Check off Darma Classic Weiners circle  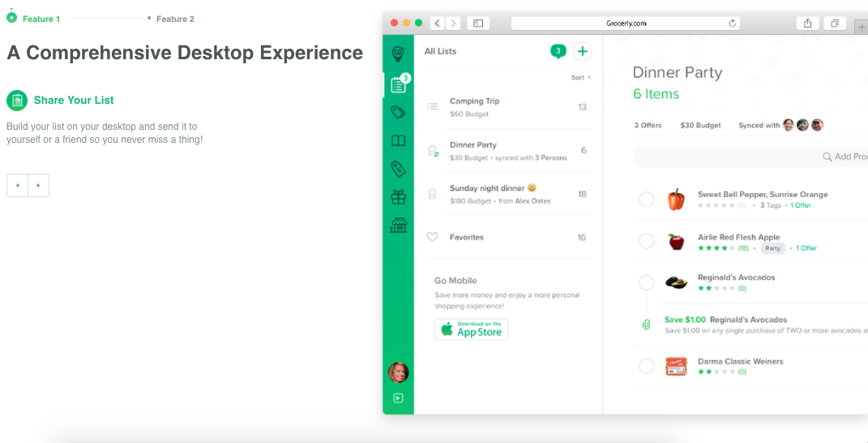(x=647, y=366)
